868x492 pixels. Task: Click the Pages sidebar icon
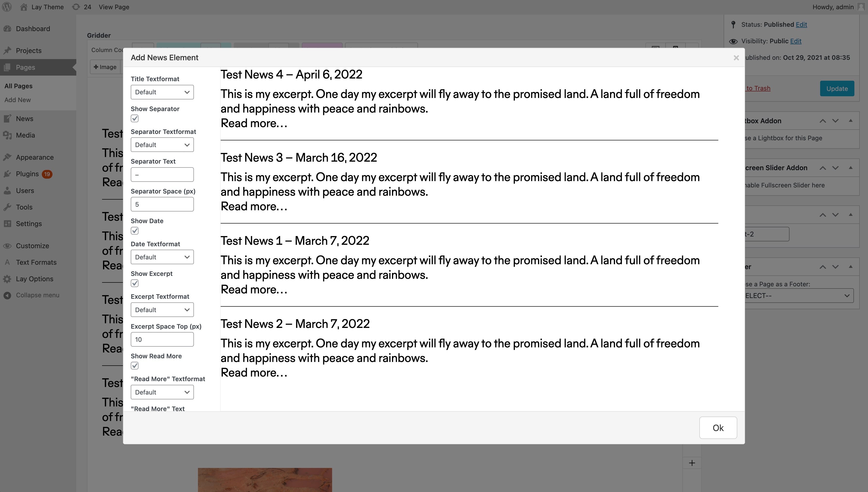(x=8, y=67)
